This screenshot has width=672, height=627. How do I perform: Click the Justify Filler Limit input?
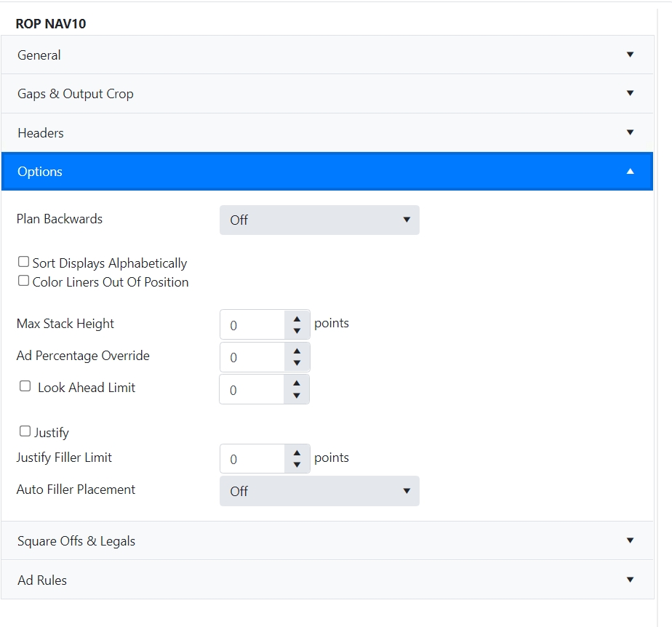pos(252,459)
